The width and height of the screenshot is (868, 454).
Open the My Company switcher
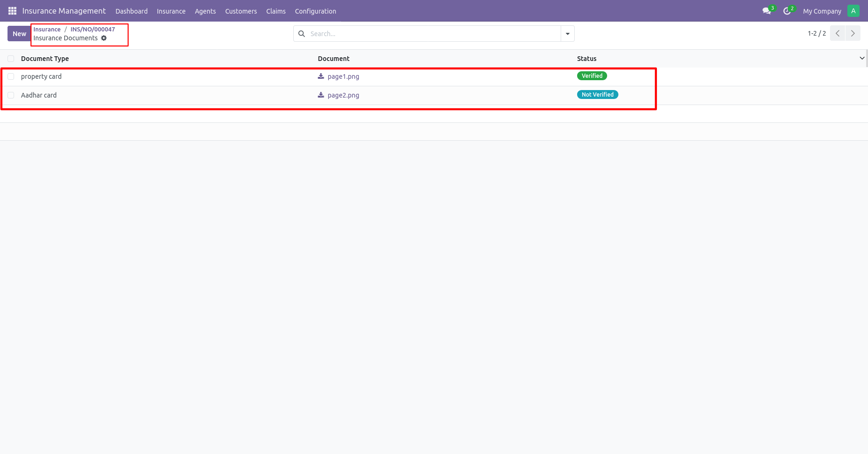[822, 11]
